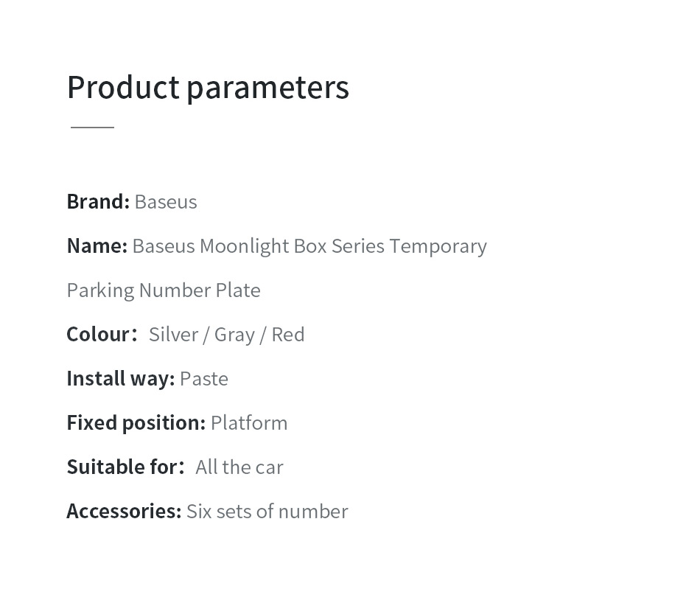Click the Parking Number Plate text line
Viewport: 700px width, 603px height.
click(x=164, y=290)
